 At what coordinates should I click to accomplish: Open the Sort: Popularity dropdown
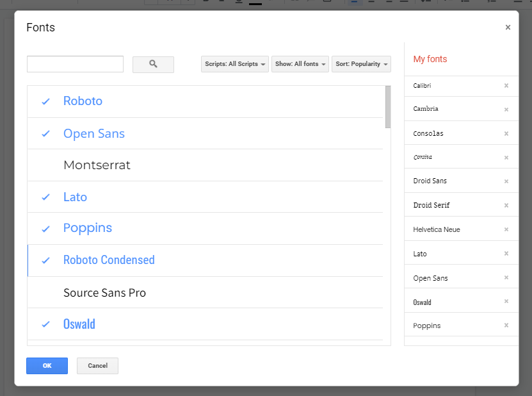[x=361, y=64]
